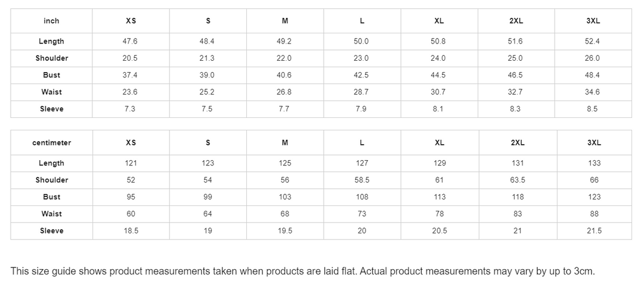This screenshot has width=644, height=284.
Task: Select the centimeter sleeve value 18.5
Action: click(x=131, y=231)
